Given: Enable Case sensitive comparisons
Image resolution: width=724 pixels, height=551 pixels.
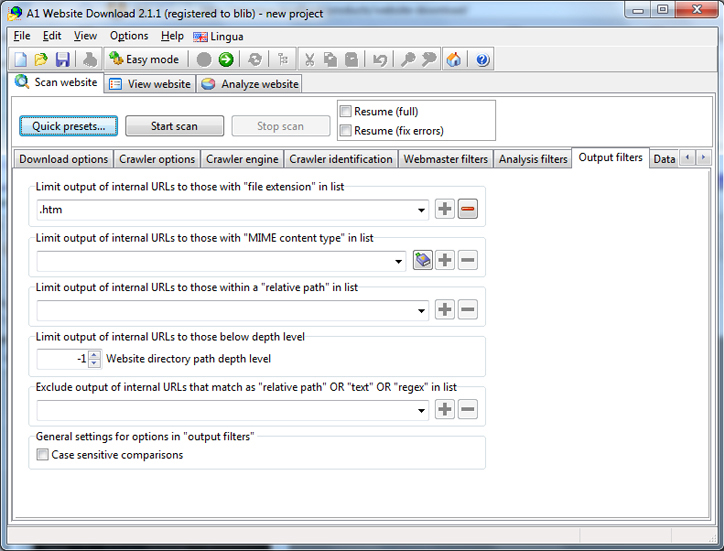Looking at the screenshot, I should click(43, 455).
